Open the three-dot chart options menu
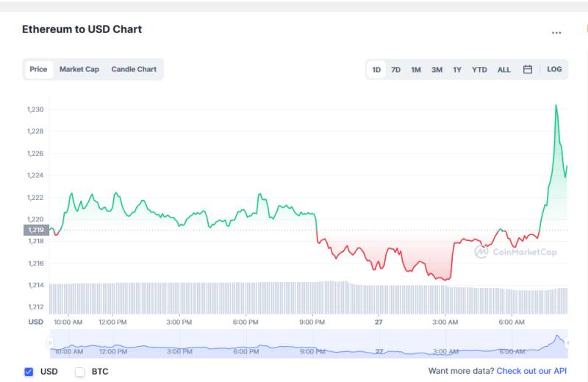This screenshot has width=588, height=382. (x=556, y=32)
